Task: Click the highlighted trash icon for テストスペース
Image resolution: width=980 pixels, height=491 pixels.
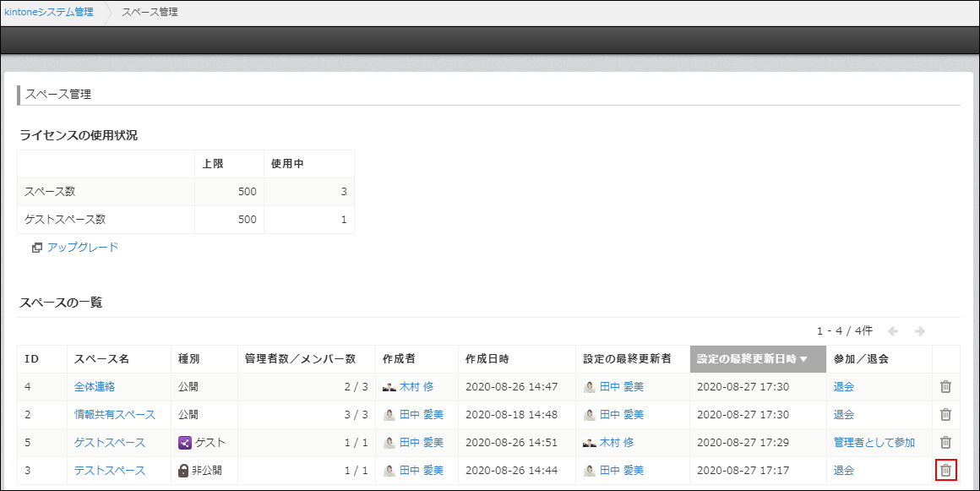Action: [x=945, y=470]
